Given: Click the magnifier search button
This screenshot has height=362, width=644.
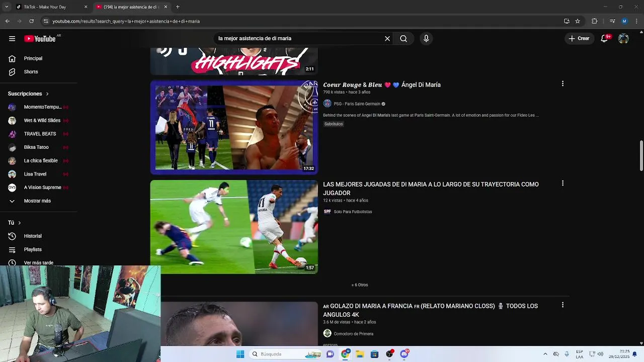Looking at the screenshot, I should (x=404, y=39).
